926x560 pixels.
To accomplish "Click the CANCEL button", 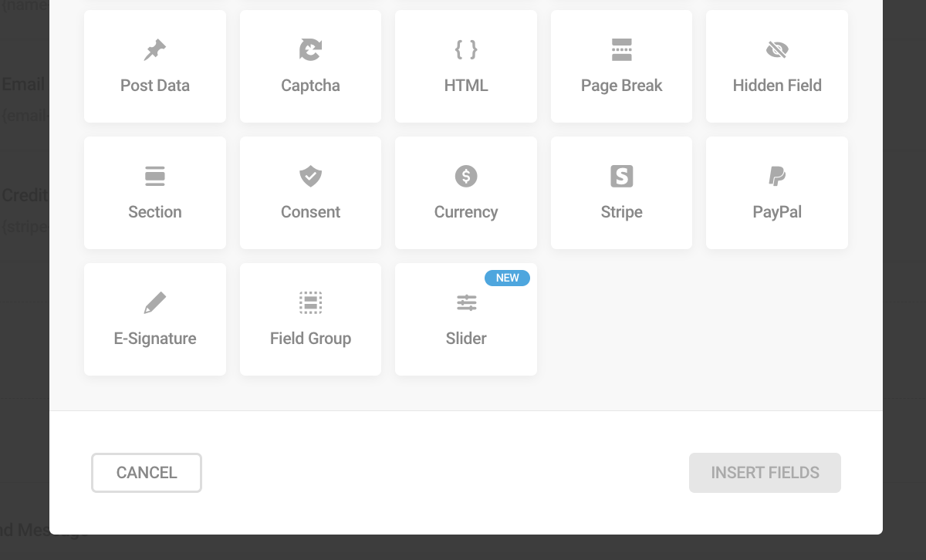I will (x=146, y=472).
